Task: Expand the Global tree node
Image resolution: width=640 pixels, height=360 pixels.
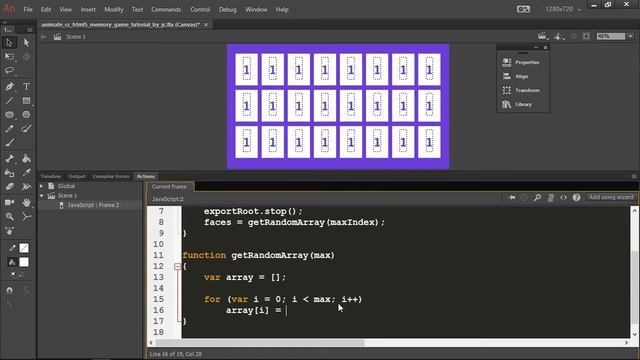Action: (42, 186)
